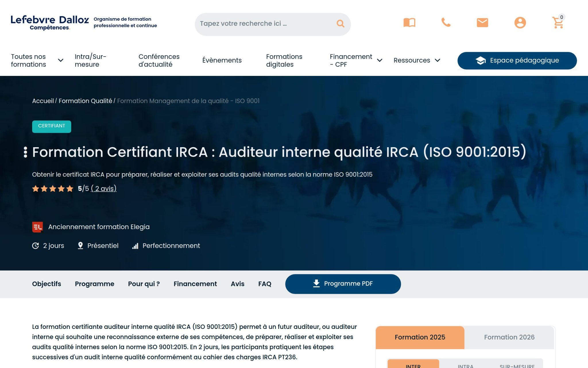Open the Ressources menu label
588x368 pixels.
tap(412, 60)
